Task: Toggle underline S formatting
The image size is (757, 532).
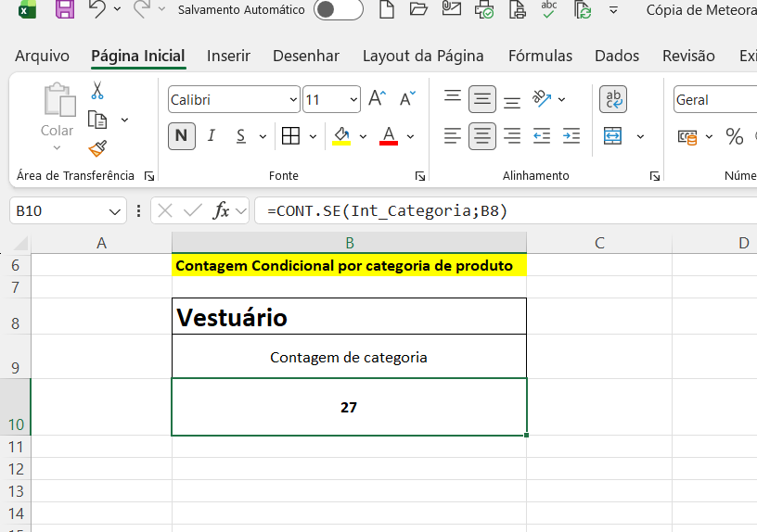Action: coord(240,136)
